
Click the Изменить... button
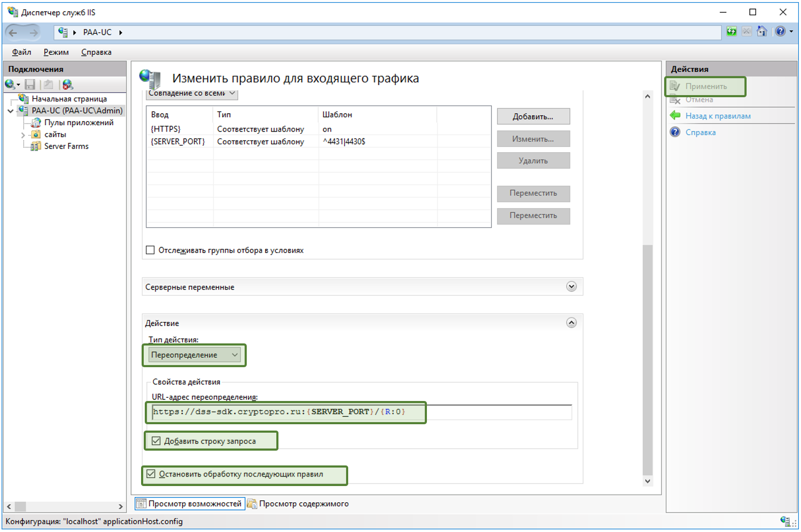click(533, 139)
